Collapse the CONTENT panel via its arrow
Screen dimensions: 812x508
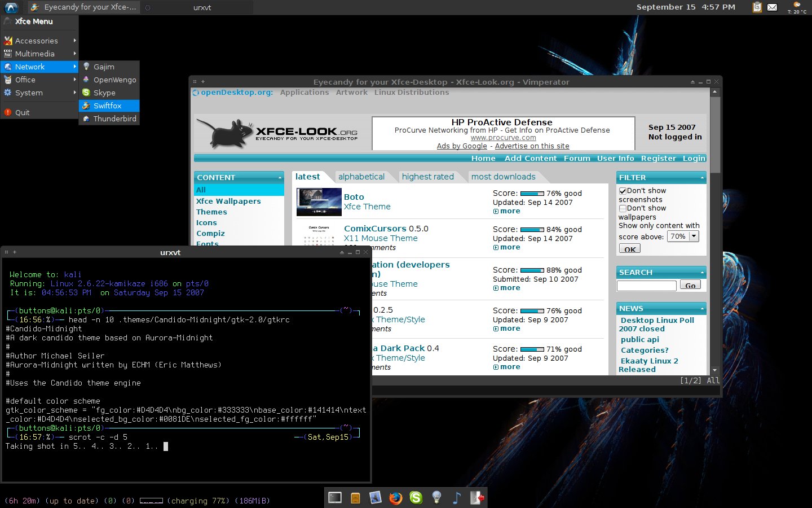280,177
